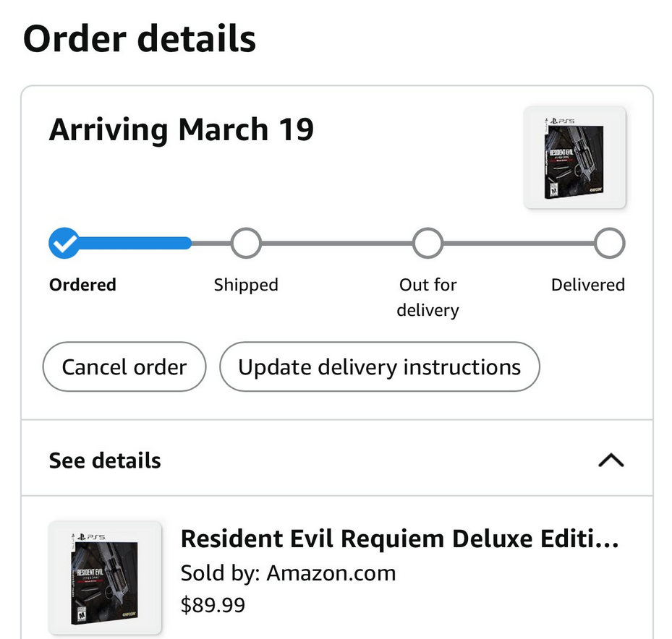
Task: Click the $89.99 price text
Action: (x=213, y=604)
